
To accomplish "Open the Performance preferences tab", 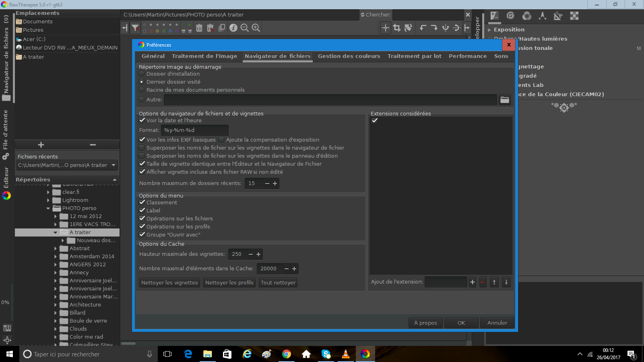I will click(467, 56).
